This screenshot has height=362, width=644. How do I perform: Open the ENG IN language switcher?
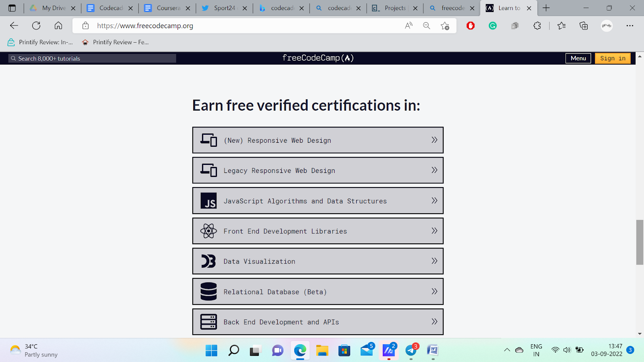pyautogui.click(x=536, y=350)
